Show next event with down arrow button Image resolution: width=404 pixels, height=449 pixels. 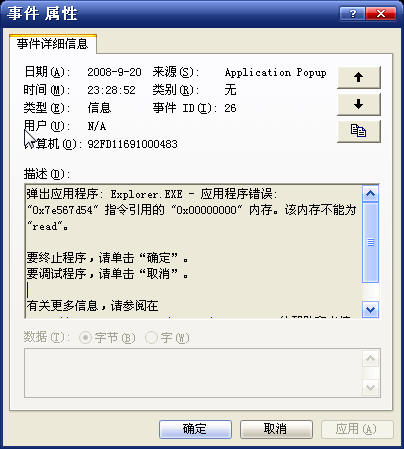[x=359, y=104]
